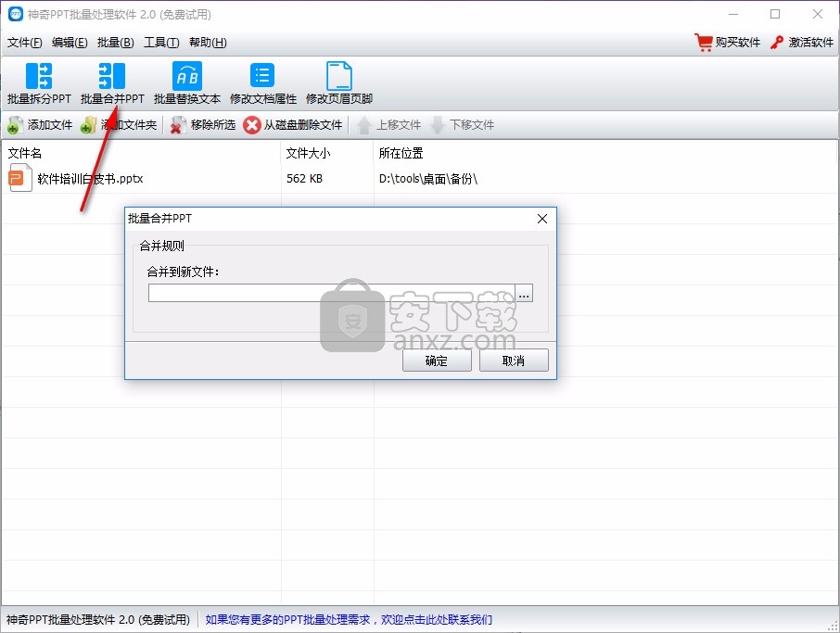Close the 批量合并PPT dialog
840x633 pixels.
[x=542, y=219]
